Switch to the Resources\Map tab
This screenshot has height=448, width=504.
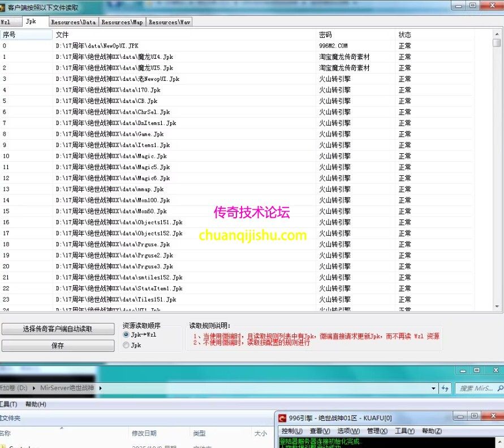pyautogui.click(x=122, y=21)
